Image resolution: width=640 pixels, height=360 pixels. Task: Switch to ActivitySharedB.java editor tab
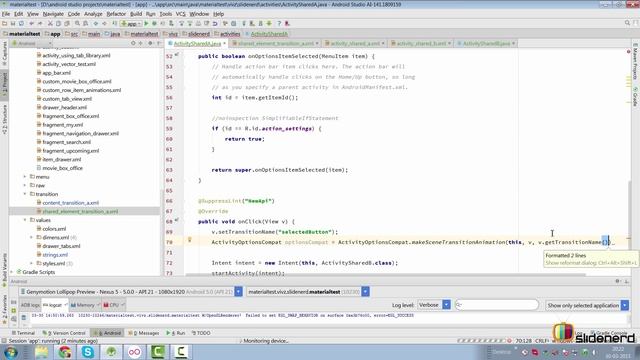tap(486, 43)
